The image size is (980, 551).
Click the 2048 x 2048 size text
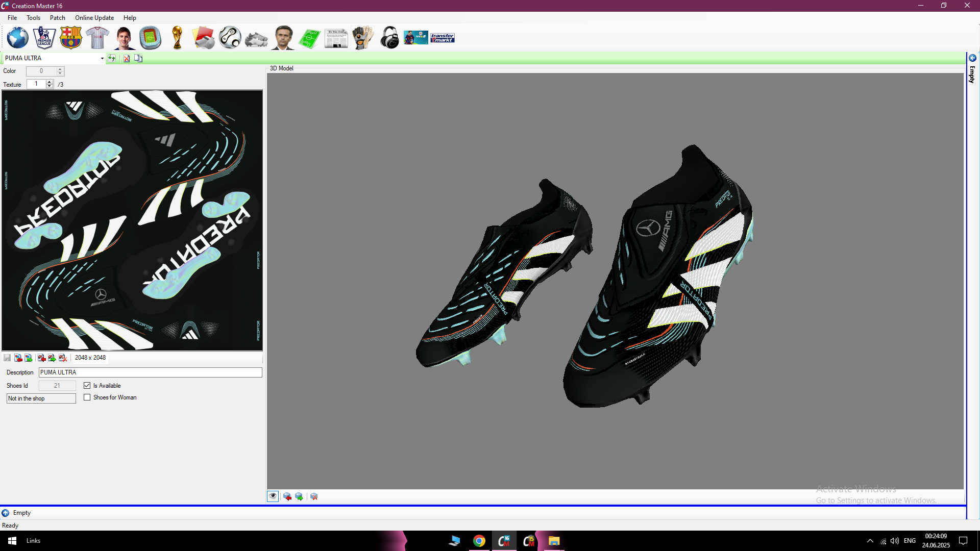(90, 358)
